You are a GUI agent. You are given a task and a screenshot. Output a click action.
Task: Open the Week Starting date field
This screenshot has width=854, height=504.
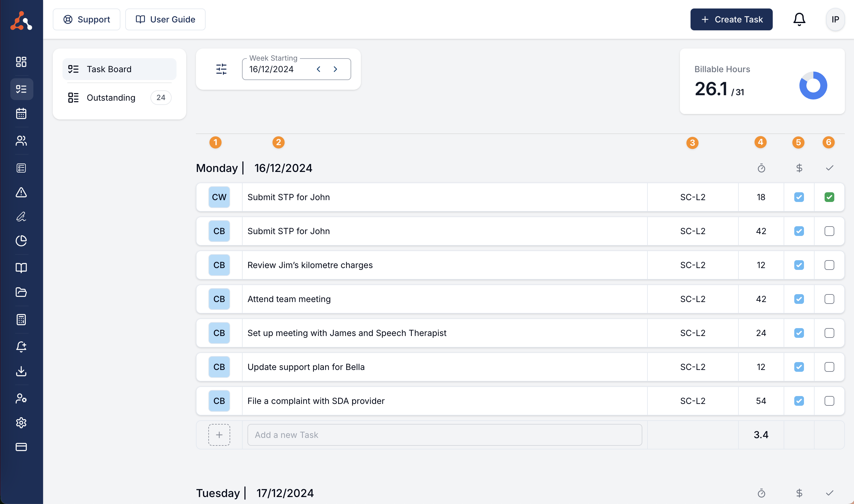coord(296,69)
